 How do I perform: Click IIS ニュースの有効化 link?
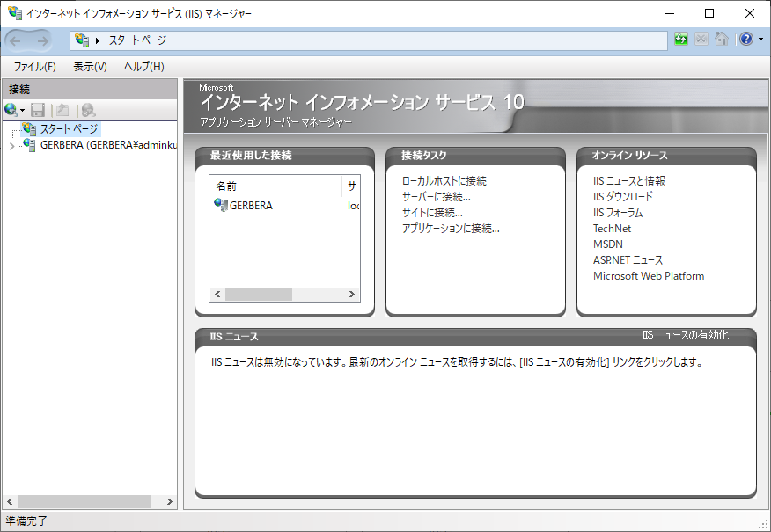pyautogui.click(x=686, y=335)
